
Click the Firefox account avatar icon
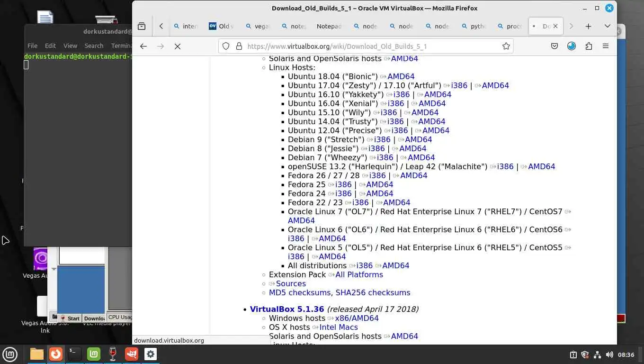[572, 46]
